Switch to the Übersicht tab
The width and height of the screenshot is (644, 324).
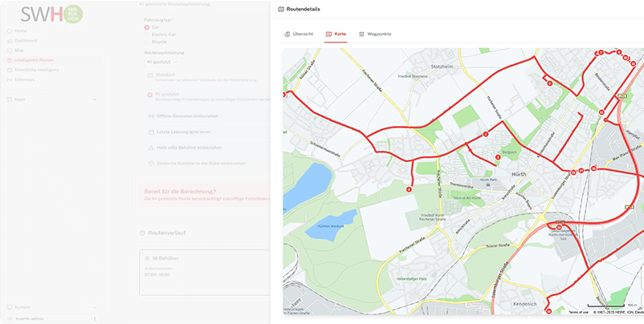299,34
